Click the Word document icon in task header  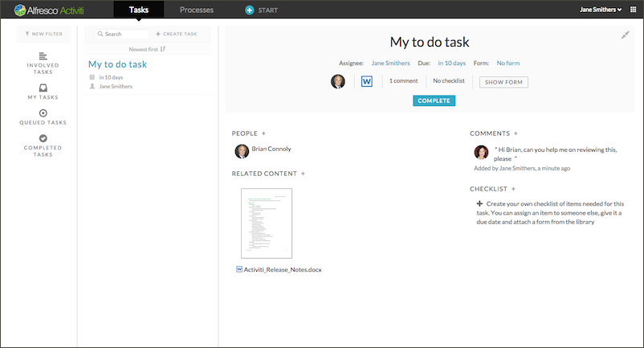pos(367,81)
